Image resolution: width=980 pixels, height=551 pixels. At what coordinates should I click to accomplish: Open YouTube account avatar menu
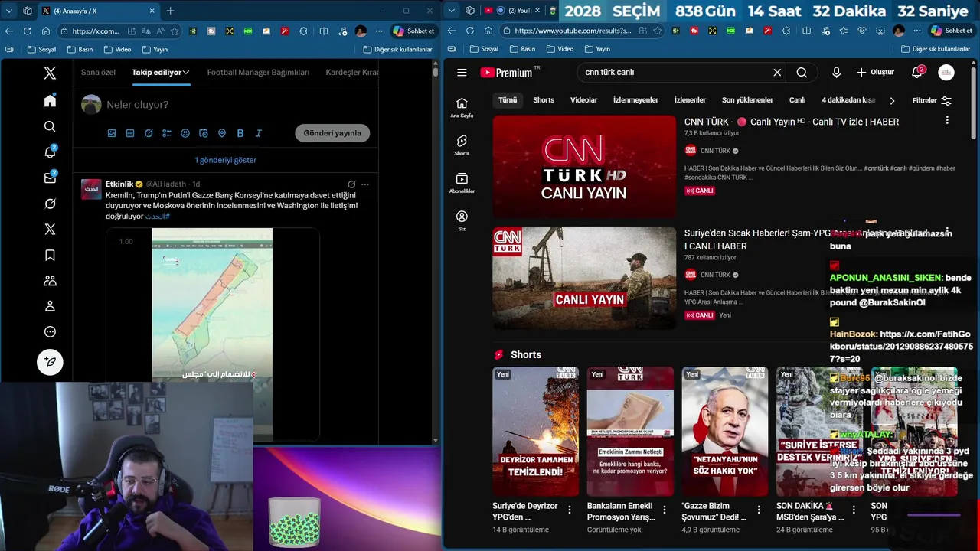pyautogui.click(x=946, y=73)
